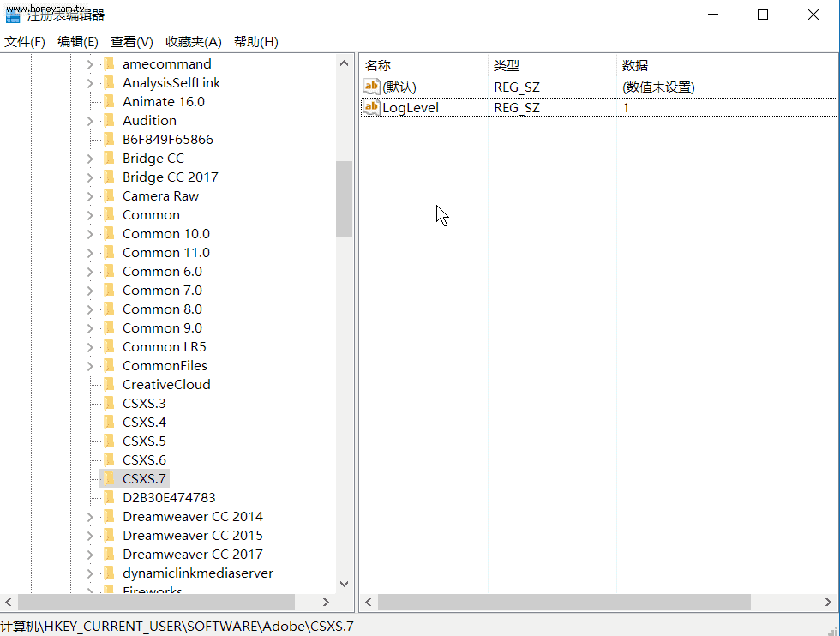Open the 查看(V) menu
This screenshot has width=840, height=636.
coord(132,42)
